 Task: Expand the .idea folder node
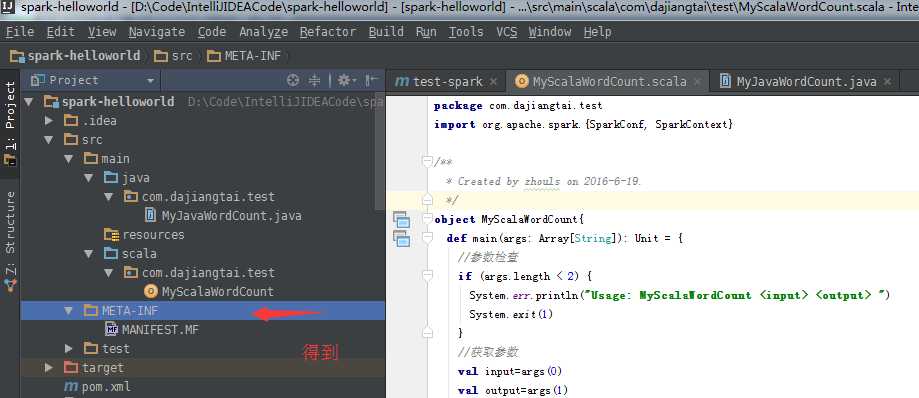(x=49, y=121)
